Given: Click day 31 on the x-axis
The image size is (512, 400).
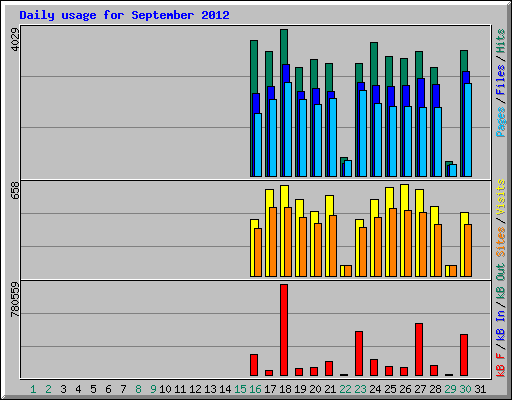Looking at the screenshot, I should coord(480,389).
